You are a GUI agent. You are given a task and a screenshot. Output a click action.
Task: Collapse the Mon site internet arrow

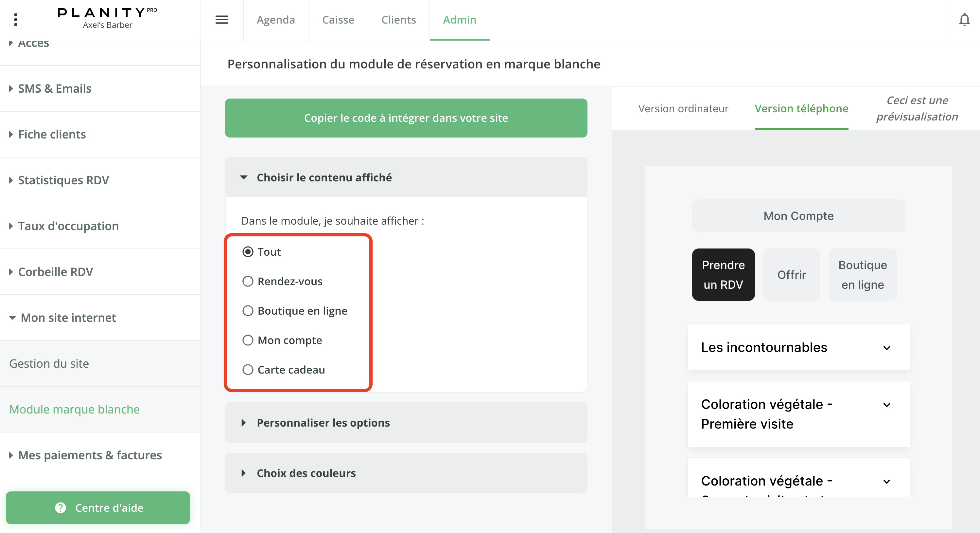pyautogui.click(x=12, y=318)
